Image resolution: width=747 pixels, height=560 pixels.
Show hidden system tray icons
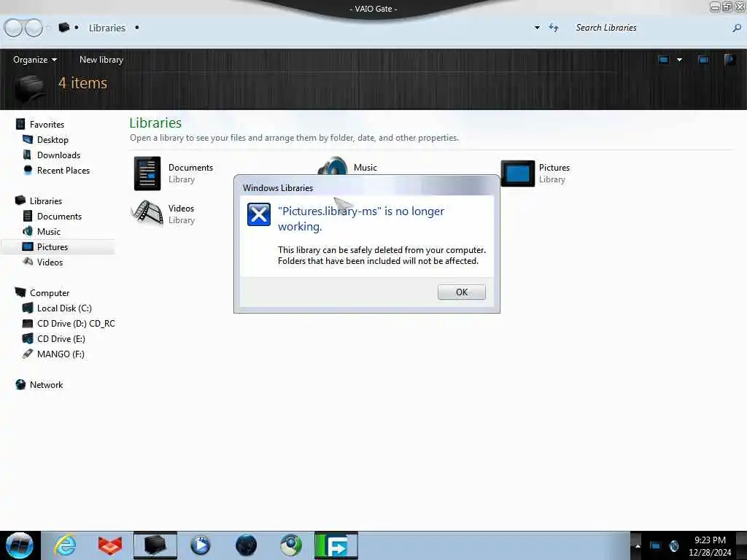coord(638,546)
